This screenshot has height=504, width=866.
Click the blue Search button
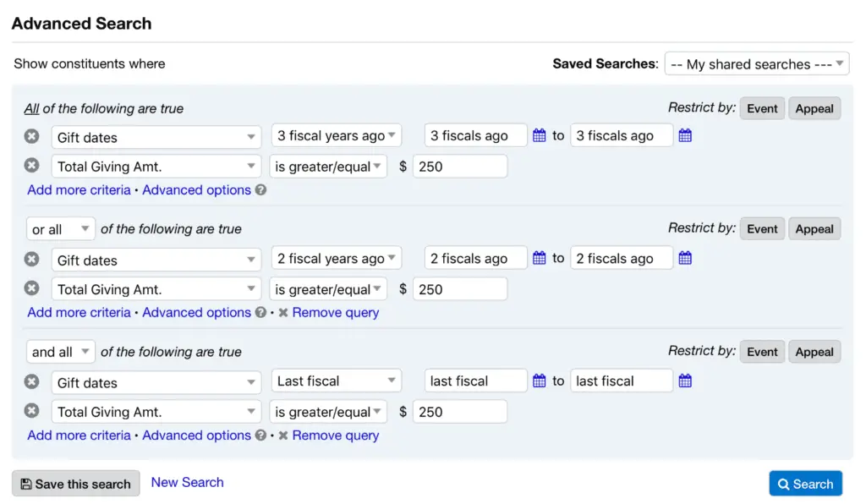805,484
